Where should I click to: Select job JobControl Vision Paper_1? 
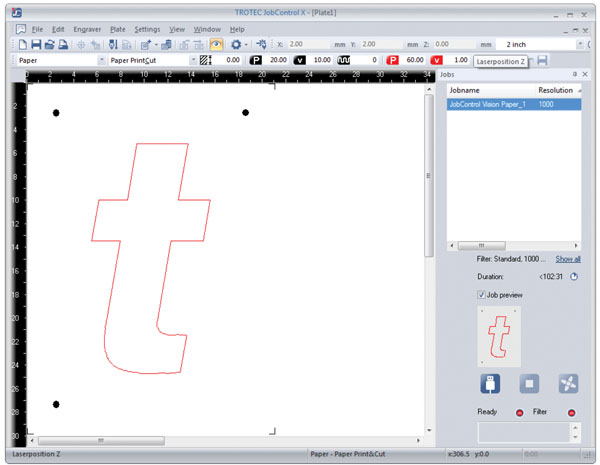(x=514, y=104)
